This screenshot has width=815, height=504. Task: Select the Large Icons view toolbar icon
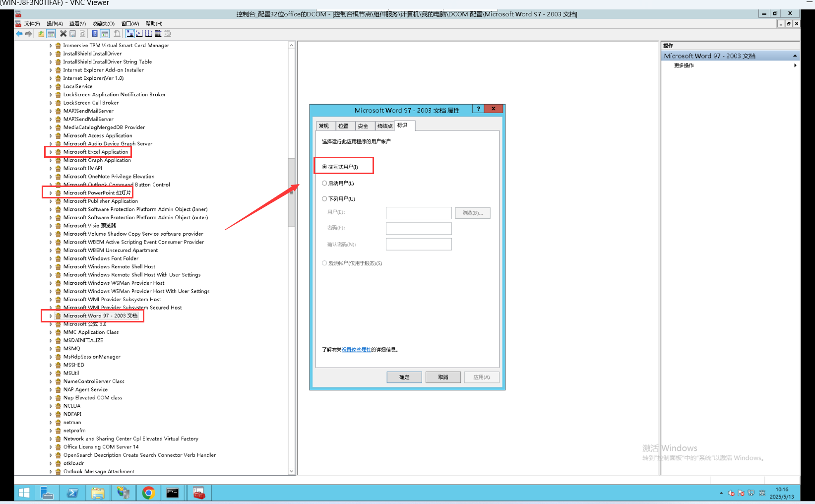pos(130,34)
